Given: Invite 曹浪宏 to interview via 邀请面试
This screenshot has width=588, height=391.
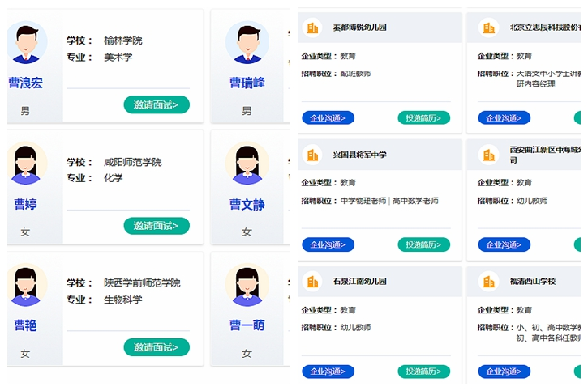Looking at the screenshot, I should tap(157, 105).
